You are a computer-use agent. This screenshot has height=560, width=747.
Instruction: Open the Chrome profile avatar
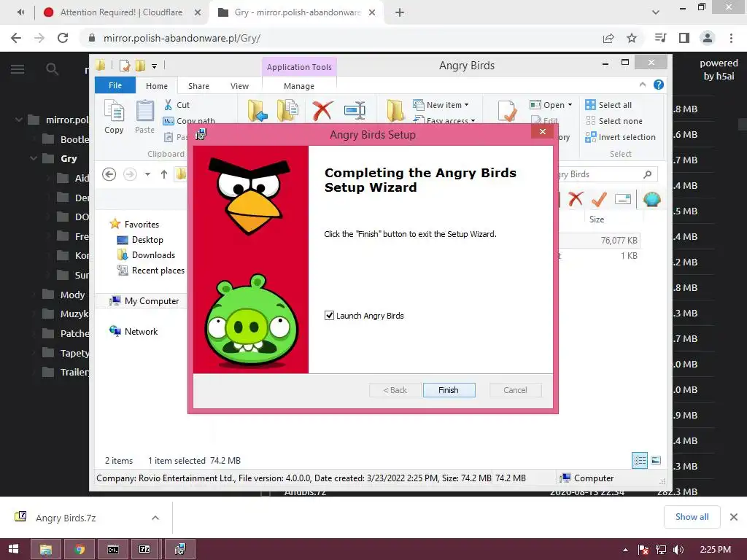click(x=708, y=38)
